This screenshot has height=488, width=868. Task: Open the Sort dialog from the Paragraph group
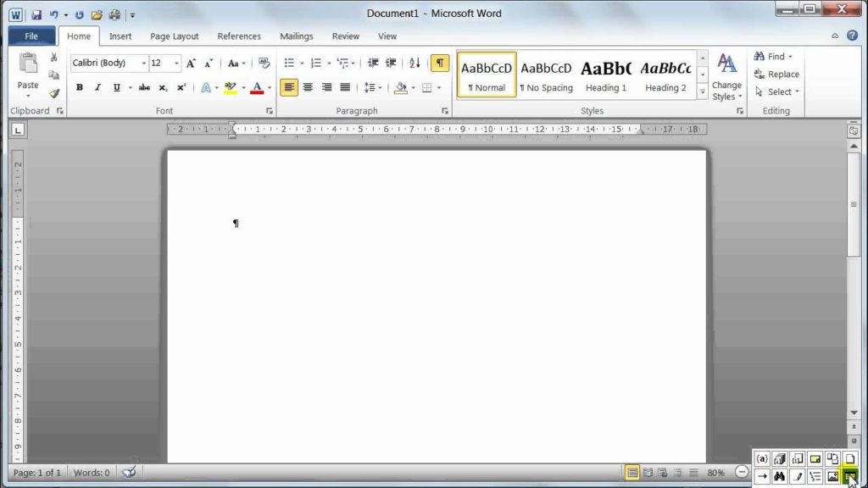point(416,63)
